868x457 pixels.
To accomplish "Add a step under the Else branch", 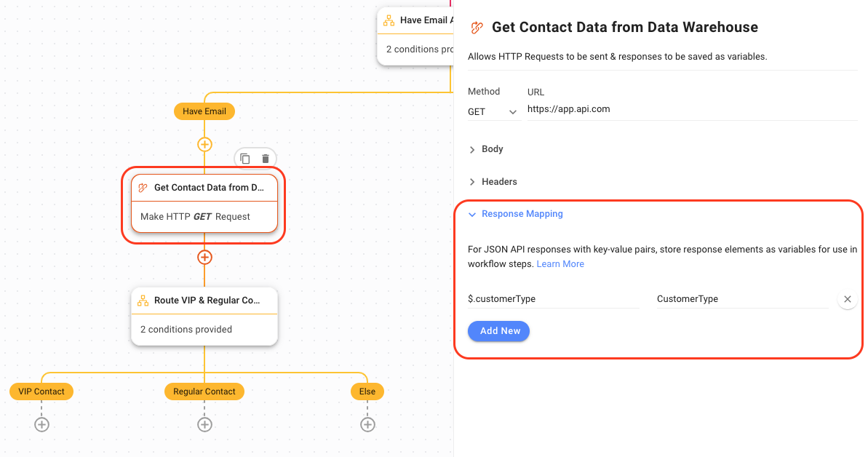I will [367, 424].
